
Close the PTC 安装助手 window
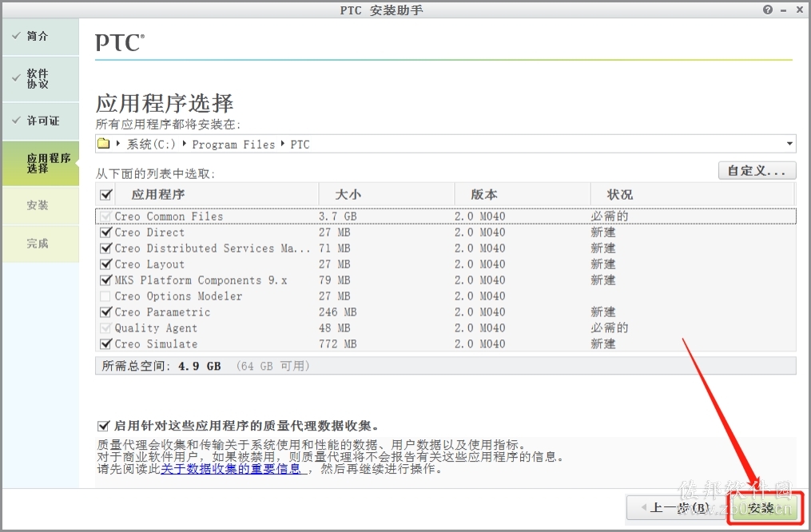tap(800, 10)
